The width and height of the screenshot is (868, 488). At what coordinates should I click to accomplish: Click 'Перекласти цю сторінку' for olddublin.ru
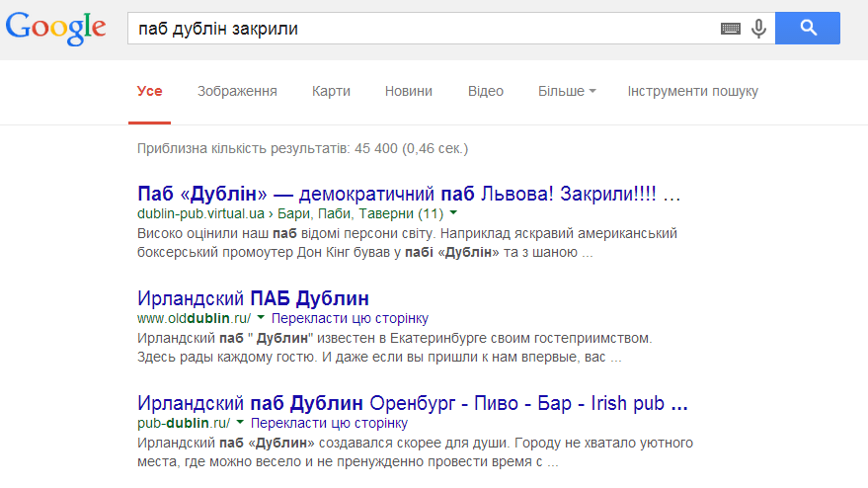pyautogui.click(x=350, y=318)
